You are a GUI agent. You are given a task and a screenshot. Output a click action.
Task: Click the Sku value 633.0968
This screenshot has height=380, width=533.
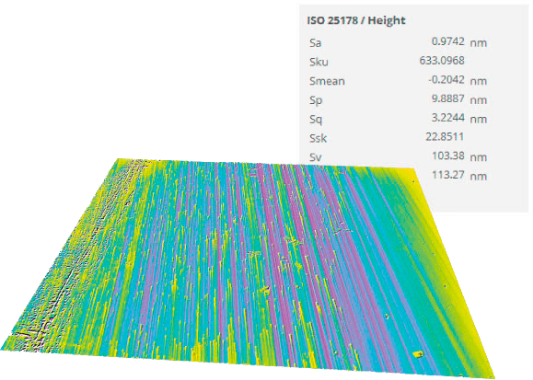(442, 61)
